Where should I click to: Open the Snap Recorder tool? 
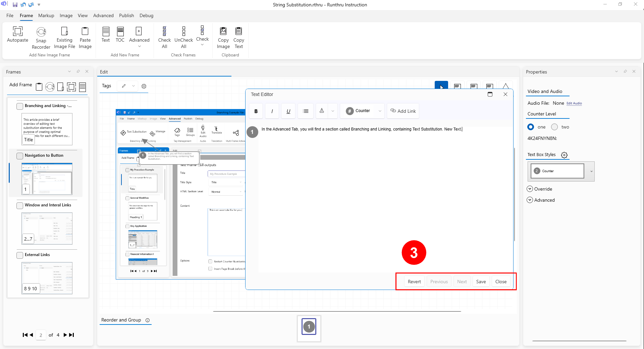point(41,32)
